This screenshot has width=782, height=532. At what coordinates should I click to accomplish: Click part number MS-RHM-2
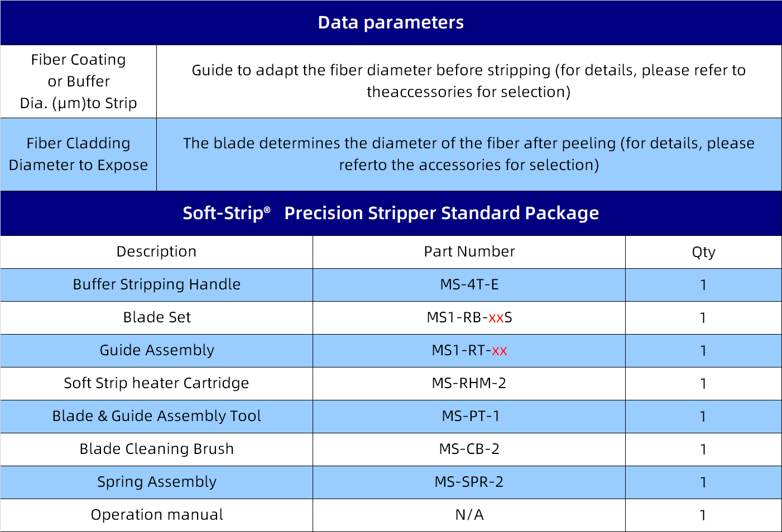[x=469, y=383]
